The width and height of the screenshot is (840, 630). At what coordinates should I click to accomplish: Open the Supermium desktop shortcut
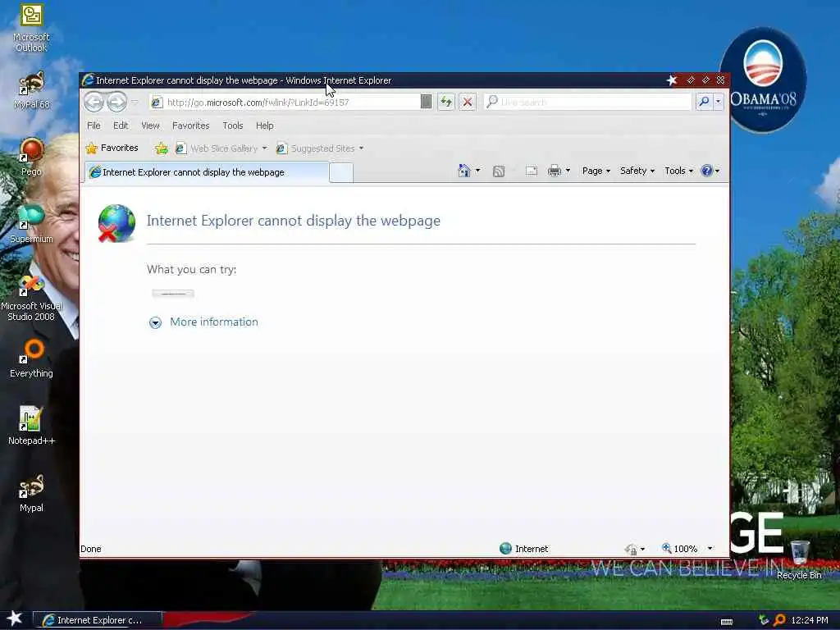(x=31, y=224)
